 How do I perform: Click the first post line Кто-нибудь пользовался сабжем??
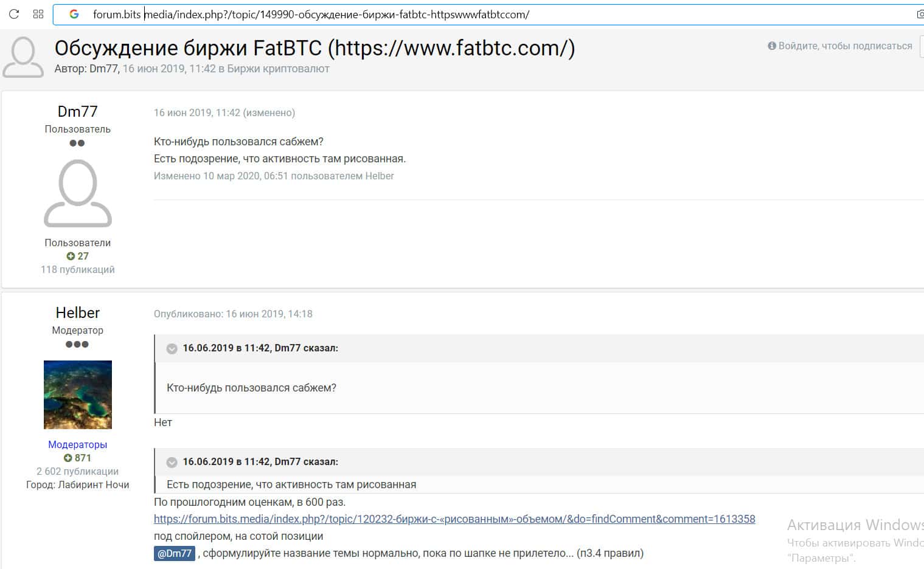pyautogui.click(x=238, y=142)
